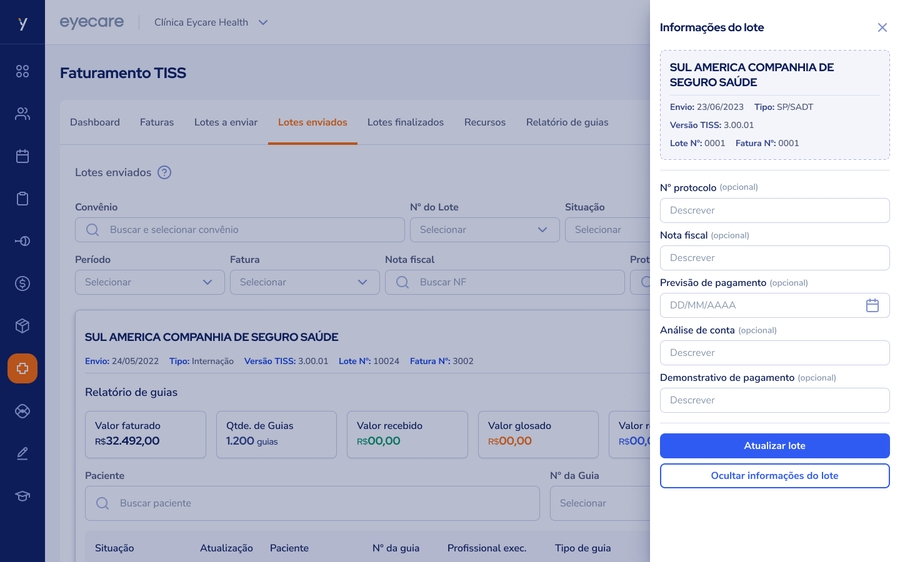Go to the Faturas tab
This screenshot has height=562, width=900.
tap(157, 122)
